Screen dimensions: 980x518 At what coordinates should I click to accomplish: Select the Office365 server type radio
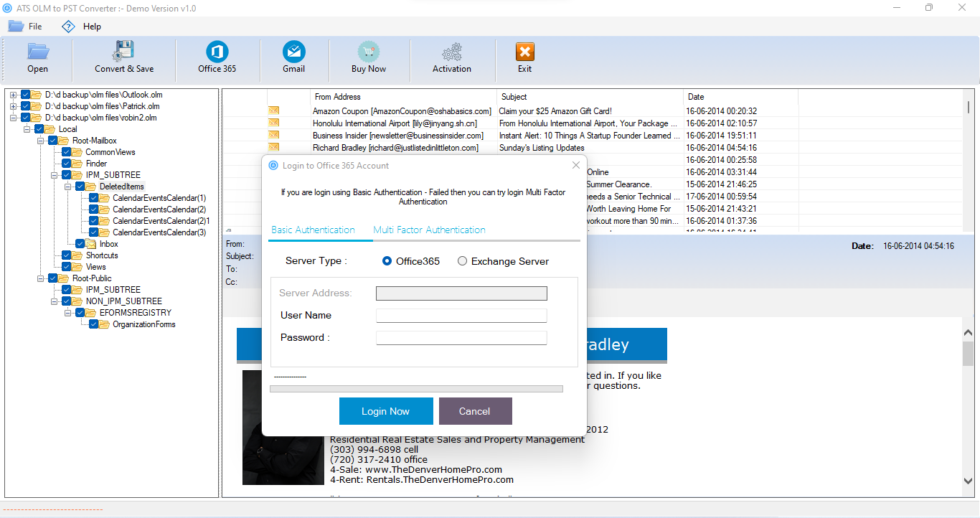tap(387, 261)
